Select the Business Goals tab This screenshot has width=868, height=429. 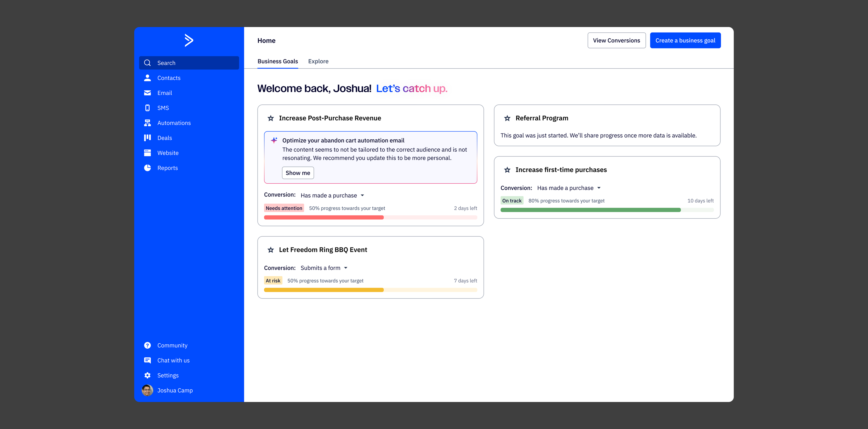278,61
